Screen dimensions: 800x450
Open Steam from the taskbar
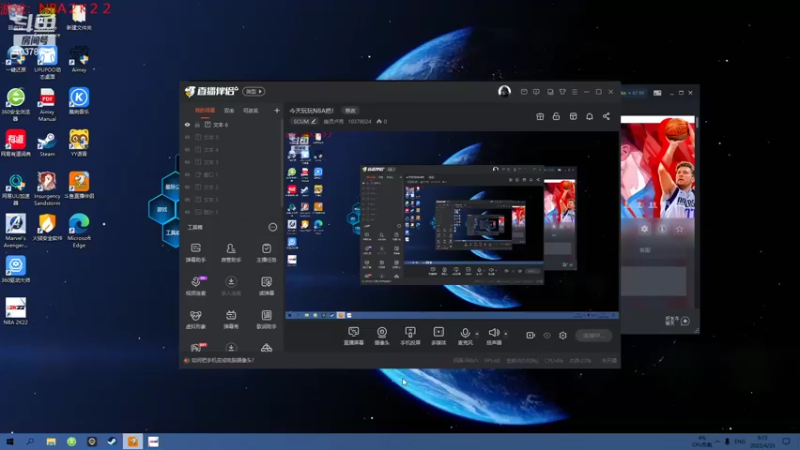tap(112, 441)
